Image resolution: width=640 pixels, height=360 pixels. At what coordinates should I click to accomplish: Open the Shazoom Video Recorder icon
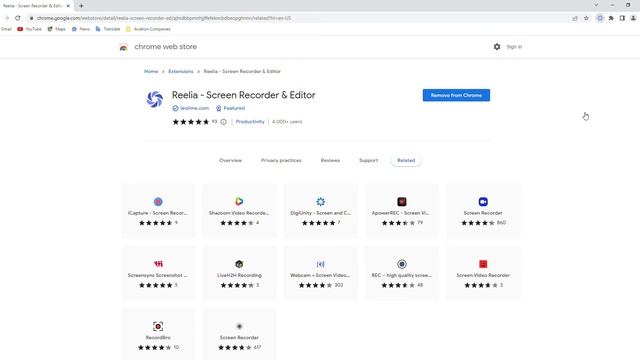(239, 201)
